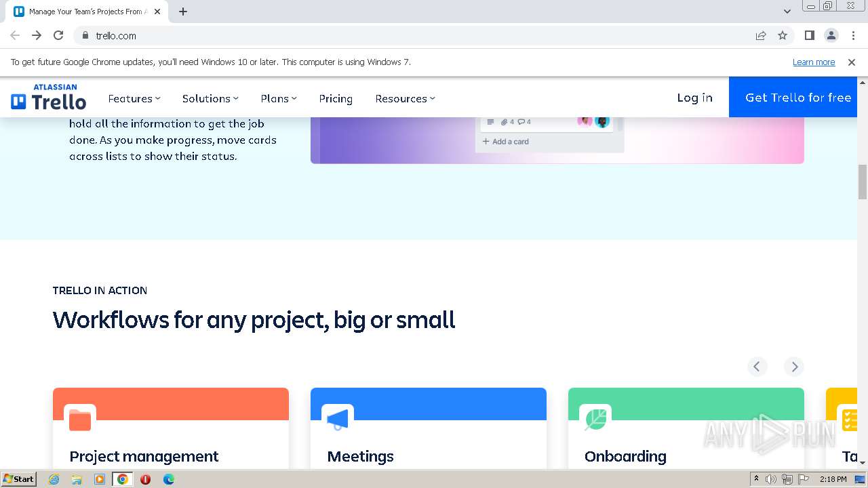This screenshot has height=488, width=868.
Task: Click the Meetings megaphone icon
Action: [338, 420]
